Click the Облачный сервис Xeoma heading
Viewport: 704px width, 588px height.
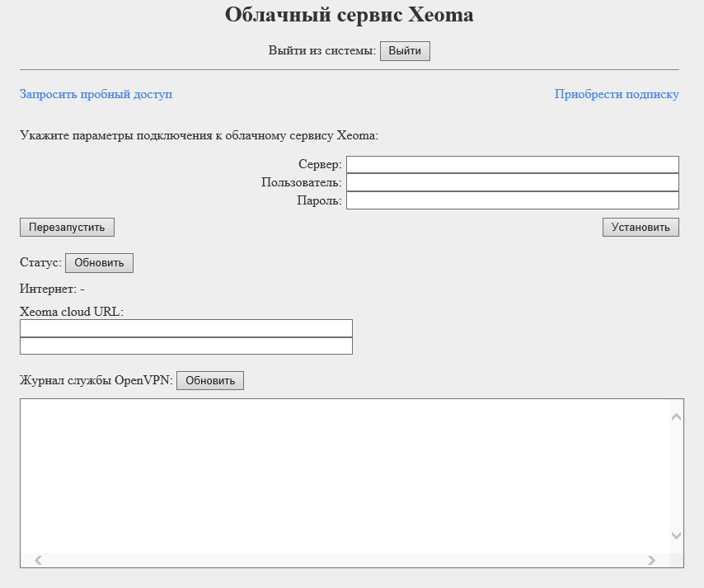tap(350, 15)
